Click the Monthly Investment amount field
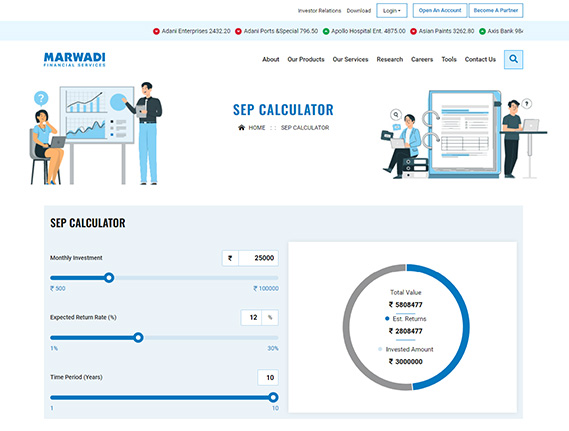The height and width of the screenshot is (431, 569). [x=258, y=258]
